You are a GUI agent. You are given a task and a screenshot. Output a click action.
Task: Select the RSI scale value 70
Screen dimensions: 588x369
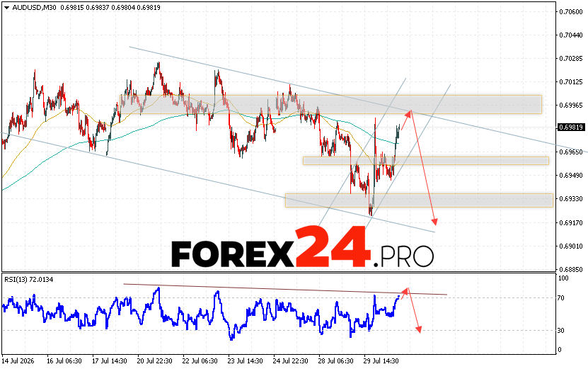click(x=561, y=298)
